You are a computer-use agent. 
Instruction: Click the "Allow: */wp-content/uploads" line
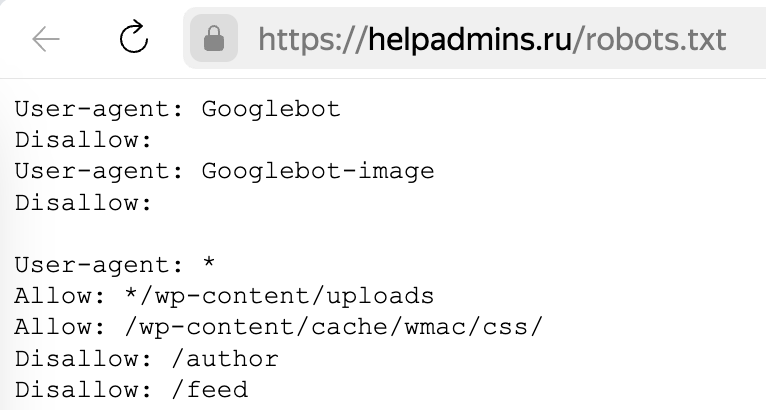[x=224, y=296]
